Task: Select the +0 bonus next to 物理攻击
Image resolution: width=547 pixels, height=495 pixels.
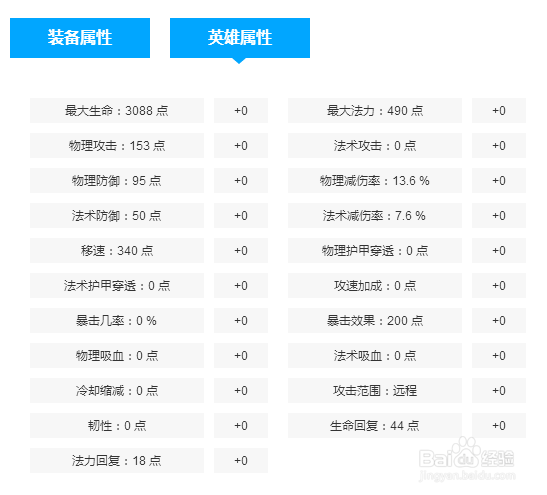Action: [241, 145]
